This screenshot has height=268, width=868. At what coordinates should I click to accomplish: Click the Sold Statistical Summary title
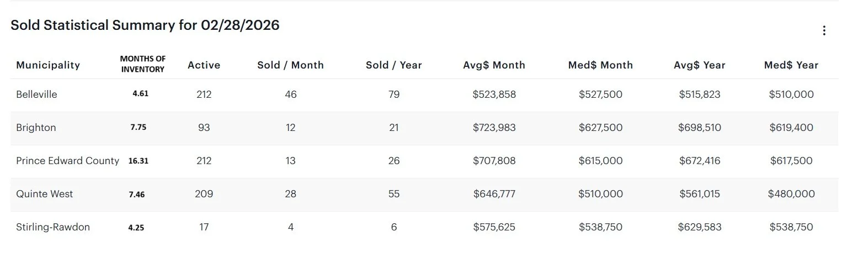145,25
